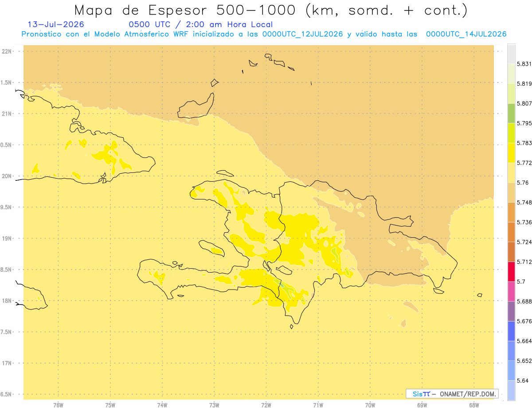Click the 21N latitude label
This screenshot has width=532, height=411.
(8, 114)
